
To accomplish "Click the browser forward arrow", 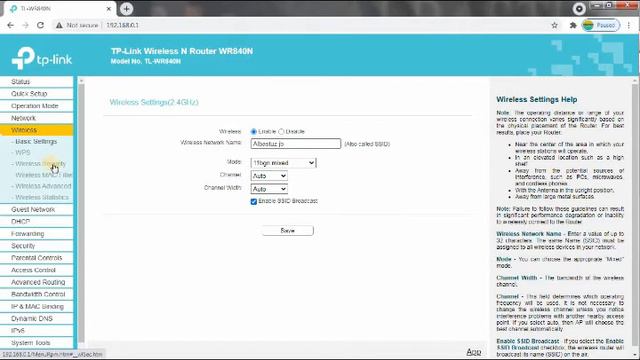I will click(x=25, y=25).
